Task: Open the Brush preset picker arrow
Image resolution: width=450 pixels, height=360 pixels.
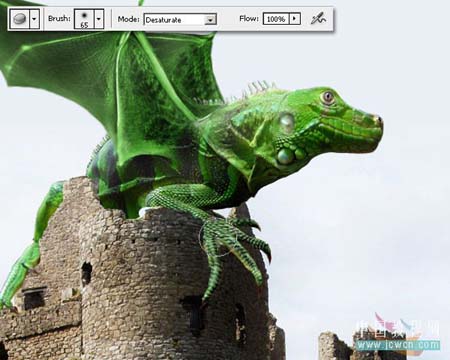Action: (99, 19)
